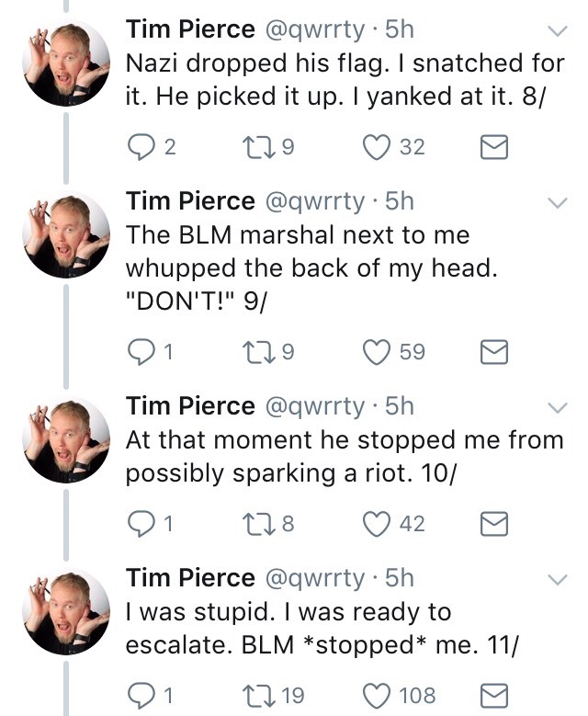Open the envelope icon on the 10/ tweet
Viewport: 588px width, 716px height.
494,523
